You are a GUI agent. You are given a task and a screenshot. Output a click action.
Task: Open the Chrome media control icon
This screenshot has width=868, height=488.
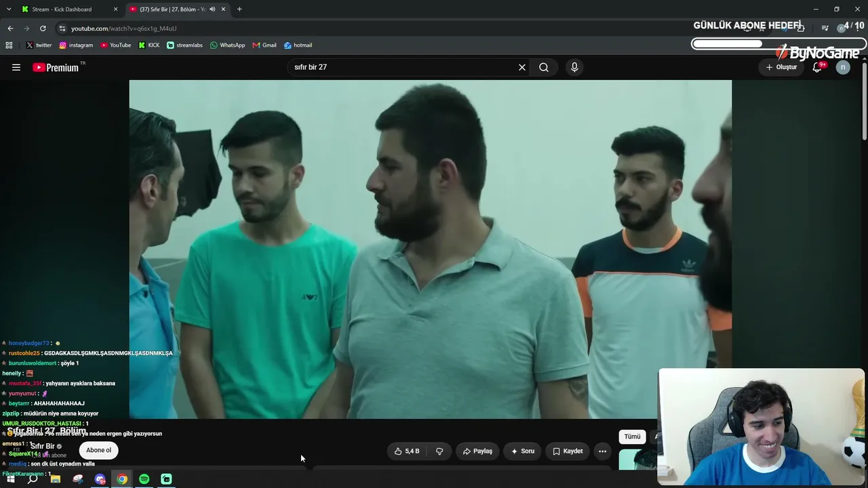pos(825,28)
